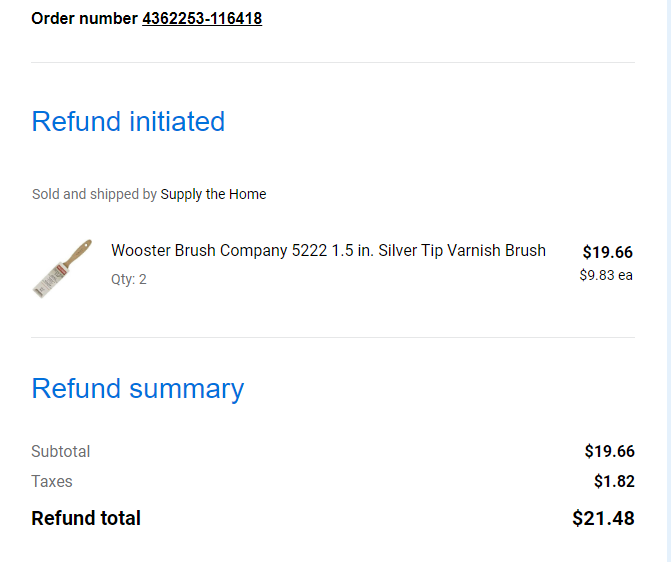Viewport: 671px width, 562px height.
Task: Click the $1.82 taxes amount
Action: [614, 482]
